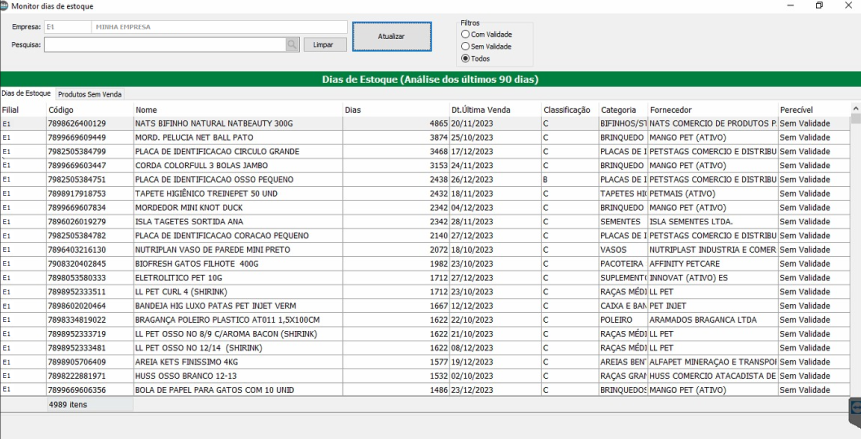Restore down the window
The width and height of the screenshot is (861, 439).
pyautogui.click(x=819, y=6)
